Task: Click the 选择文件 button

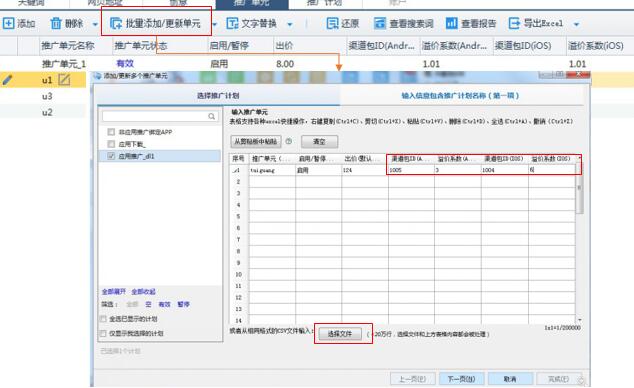Action: [340, 334]
